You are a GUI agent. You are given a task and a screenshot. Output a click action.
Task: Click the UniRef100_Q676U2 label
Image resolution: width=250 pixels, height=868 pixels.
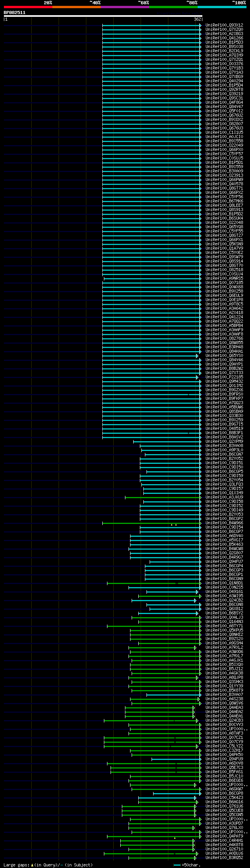[x=224, y=115]
